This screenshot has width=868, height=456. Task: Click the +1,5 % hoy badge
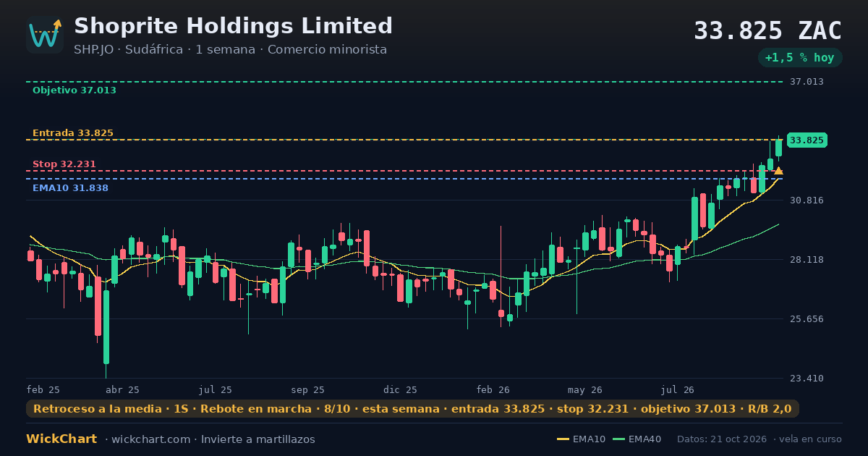pyautogui.click(x=800, y=58)
